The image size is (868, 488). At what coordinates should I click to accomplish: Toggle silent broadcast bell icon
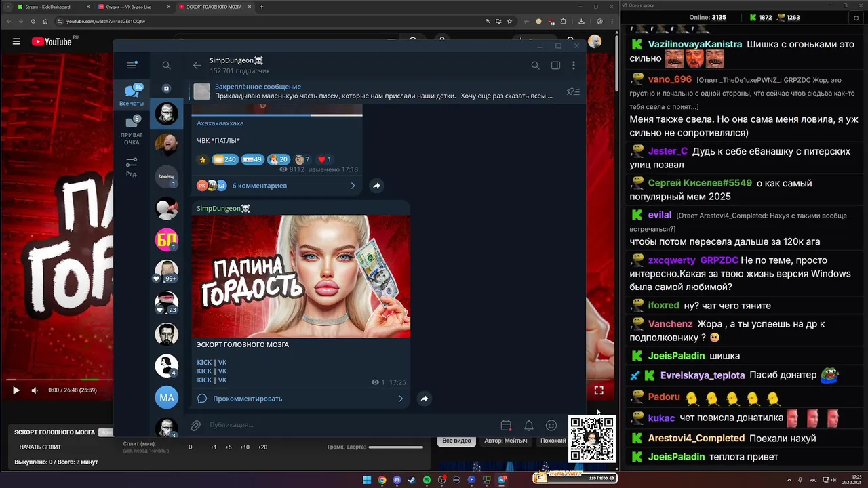(x=529, y=426)
